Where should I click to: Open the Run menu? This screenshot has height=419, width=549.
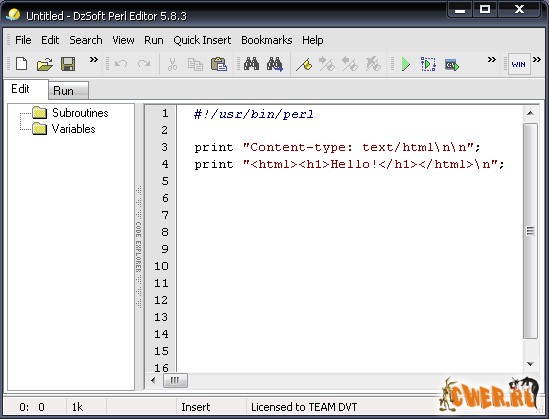(154, 40)
